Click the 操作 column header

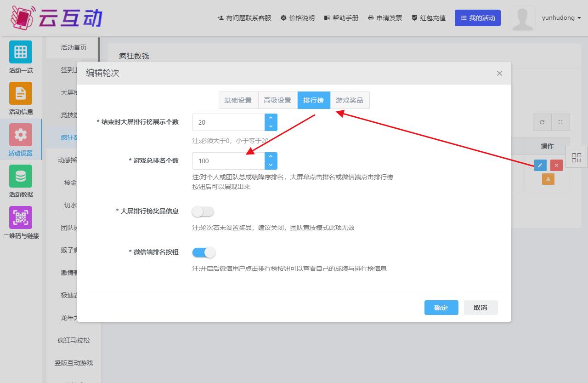(x=547, y=146)
